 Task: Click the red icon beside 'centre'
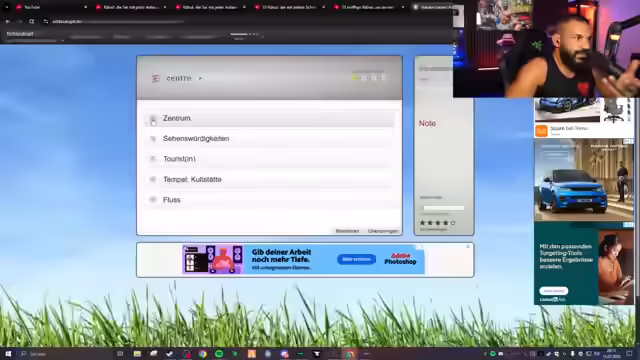(x=156, y=78)
